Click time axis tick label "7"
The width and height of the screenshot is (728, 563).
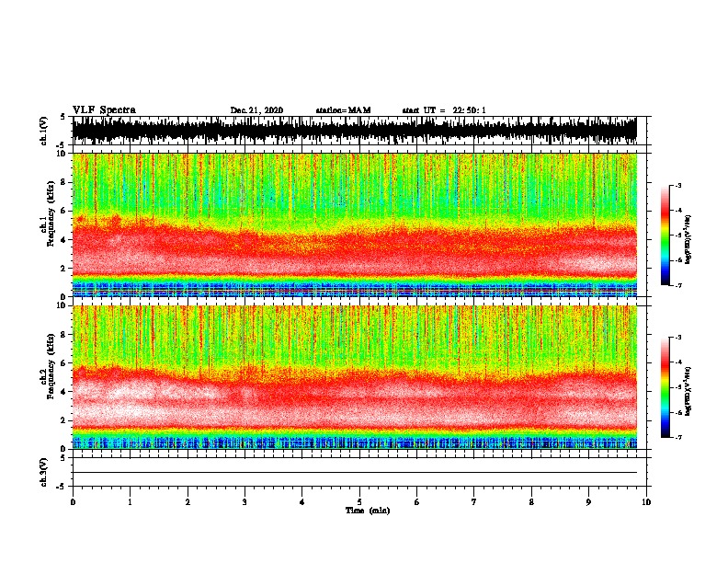474,502
